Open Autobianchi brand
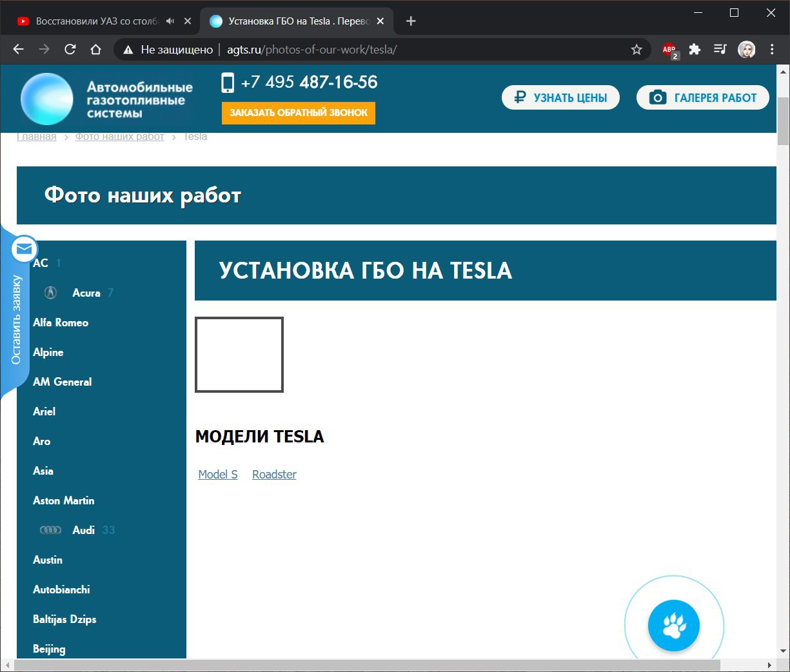Image resolution: width=790 pixels, height=672 pixels. click(61, 589)
